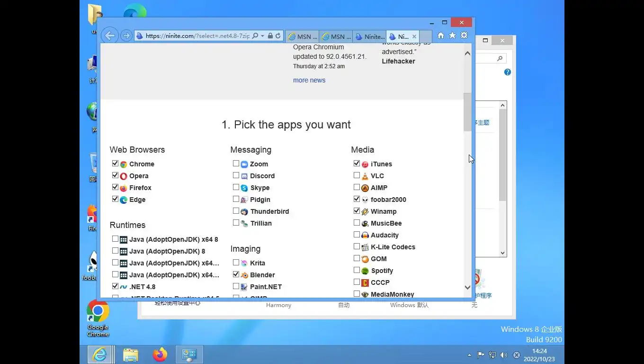Click the MusicBee icon
This screenshot has width=644, height=364.
coord(365,223)
